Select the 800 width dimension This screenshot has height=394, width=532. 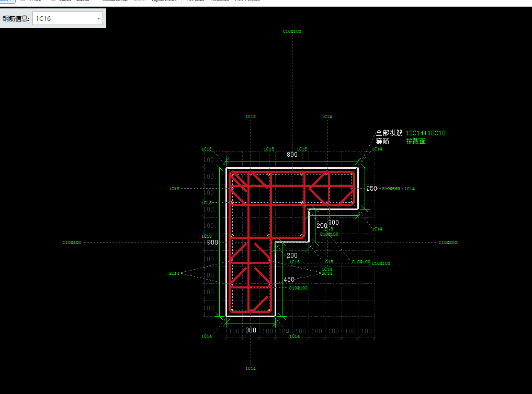tap(292, 155)
